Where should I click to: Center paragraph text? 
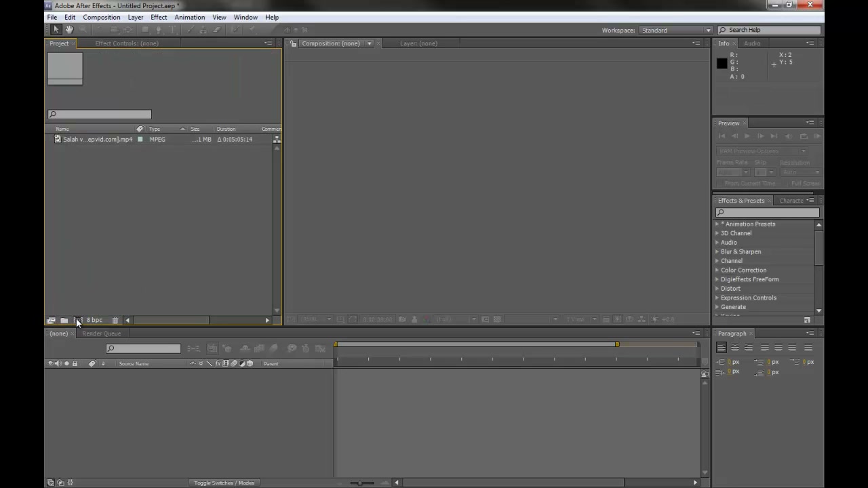pos(735,348)
